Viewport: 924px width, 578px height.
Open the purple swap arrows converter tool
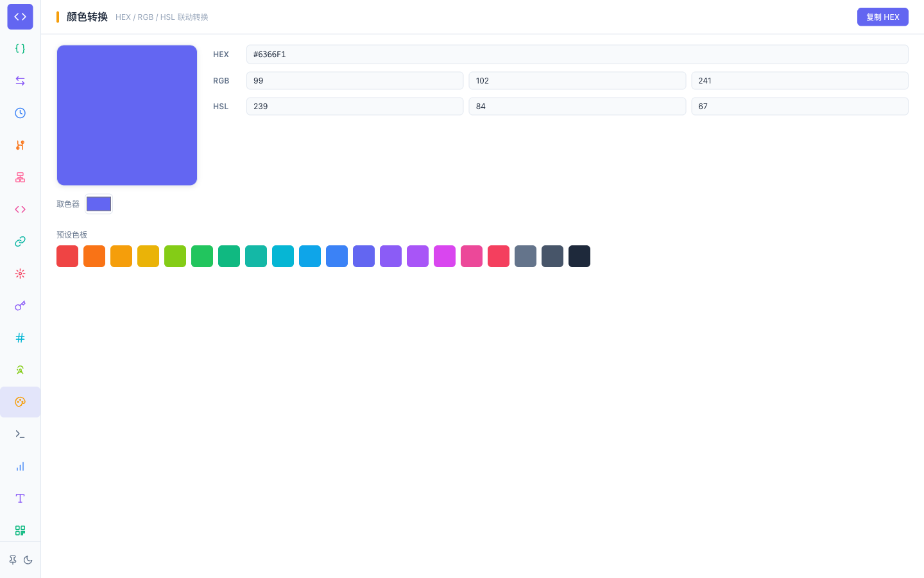click(20, 81)
